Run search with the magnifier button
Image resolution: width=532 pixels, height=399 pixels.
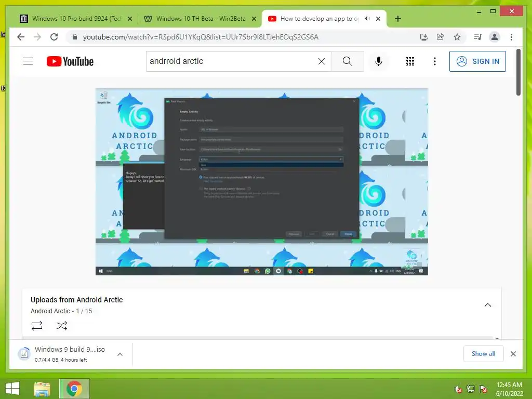coord(347,61)
